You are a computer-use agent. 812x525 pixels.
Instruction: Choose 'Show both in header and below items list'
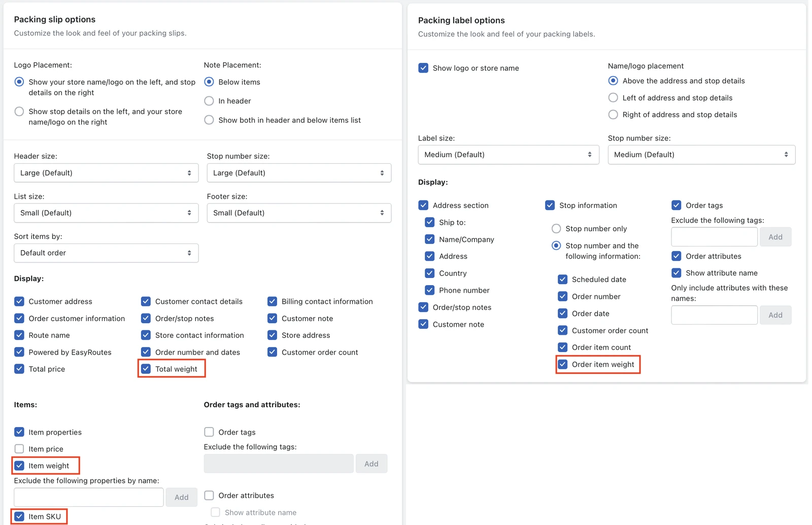[x=209, y=120]
